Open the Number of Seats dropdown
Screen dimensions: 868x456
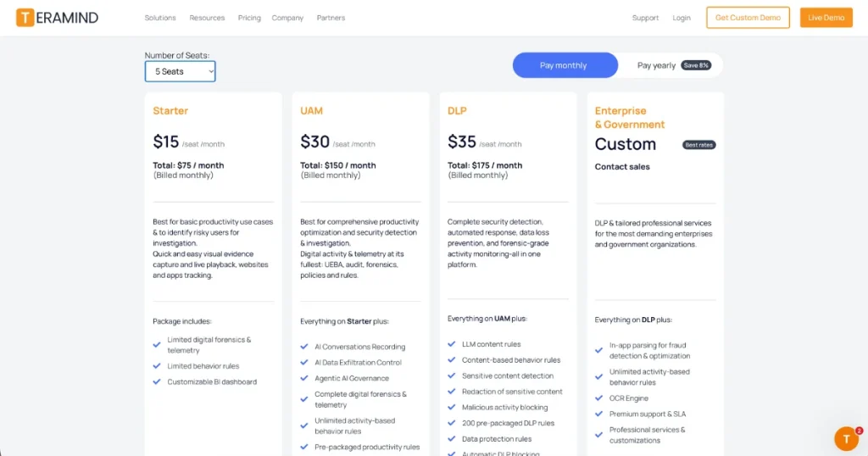pyautogui.click(x=180, y=71)
